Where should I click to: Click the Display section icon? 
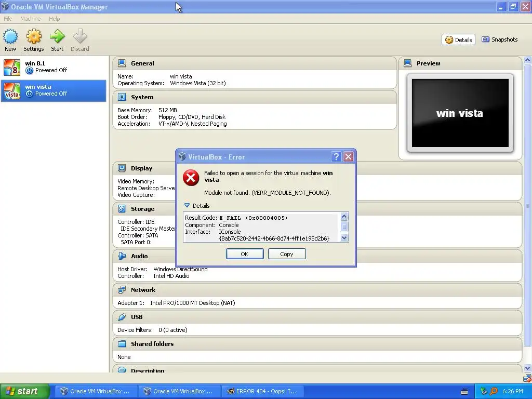point(122,168)
